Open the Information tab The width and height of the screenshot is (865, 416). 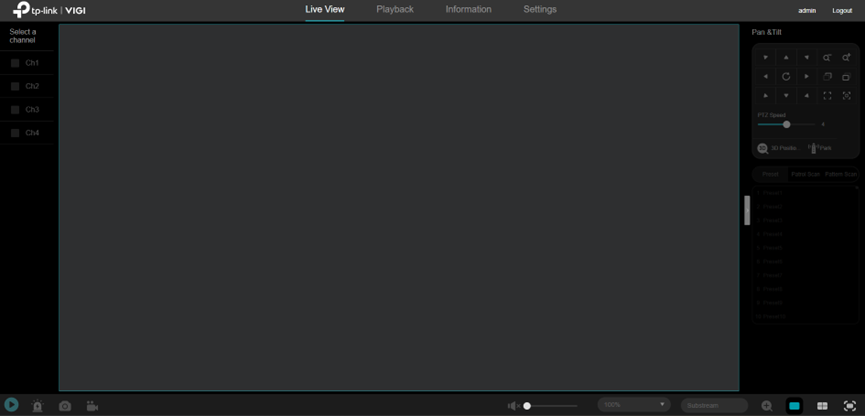pos(468,9)
